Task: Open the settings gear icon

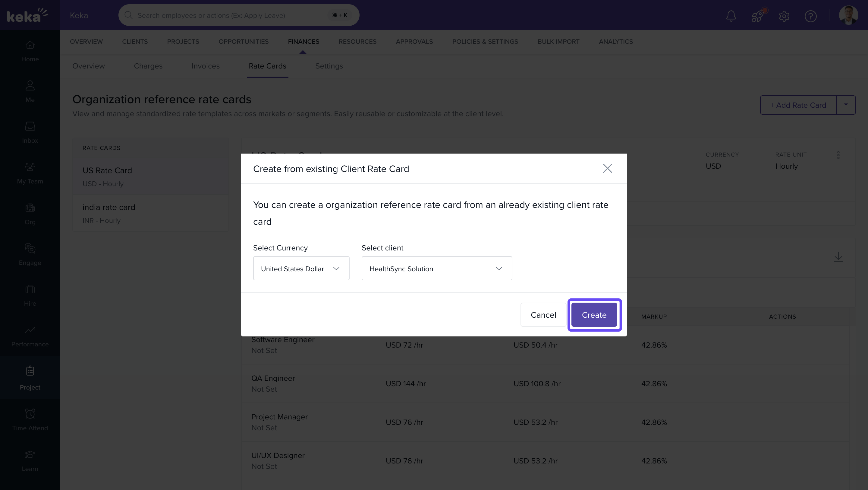Action: (784, 16)
